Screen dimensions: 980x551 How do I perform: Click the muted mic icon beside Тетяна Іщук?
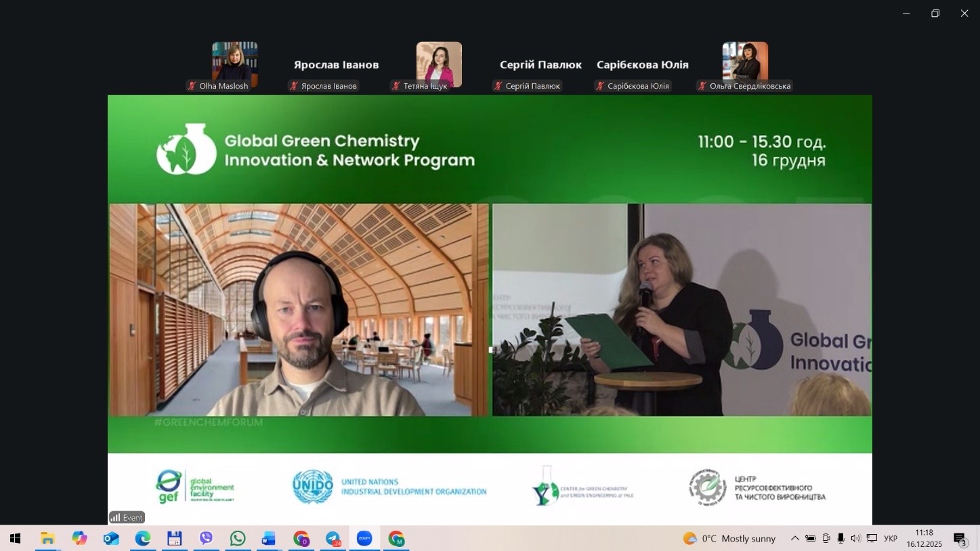click(396, 86)
